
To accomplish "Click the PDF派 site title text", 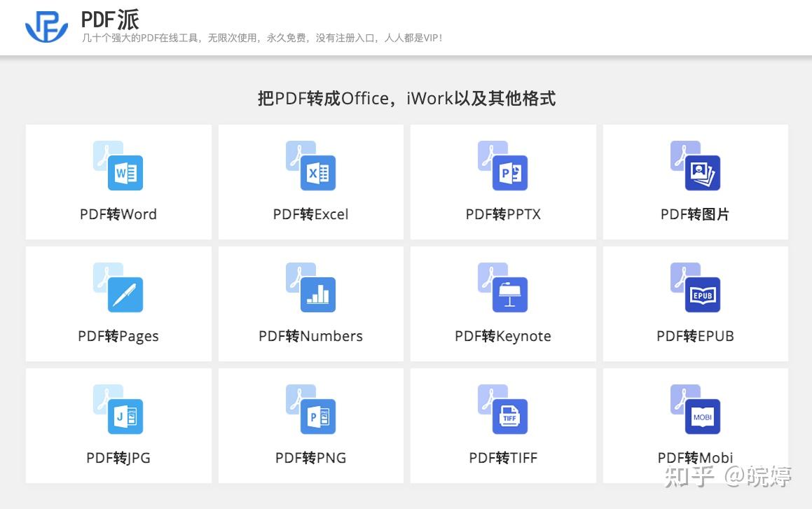I will (x=110, y=20).
